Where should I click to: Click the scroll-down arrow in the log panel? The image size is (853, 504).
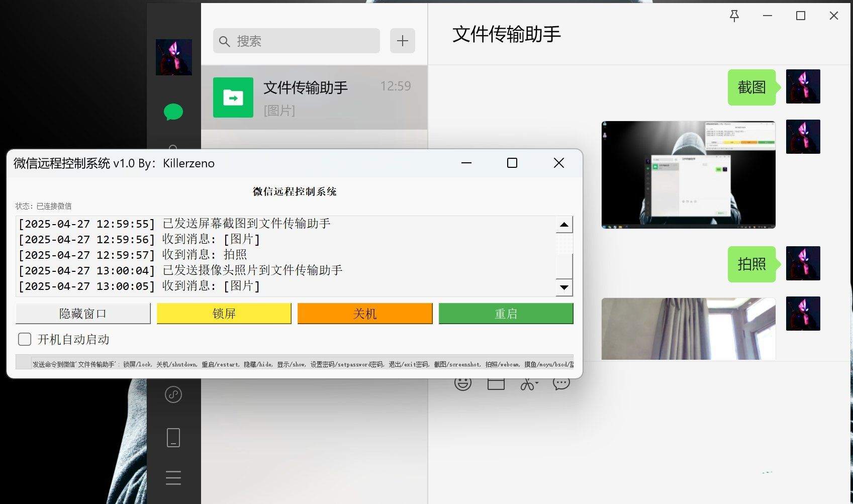click(x=564, y=287)
